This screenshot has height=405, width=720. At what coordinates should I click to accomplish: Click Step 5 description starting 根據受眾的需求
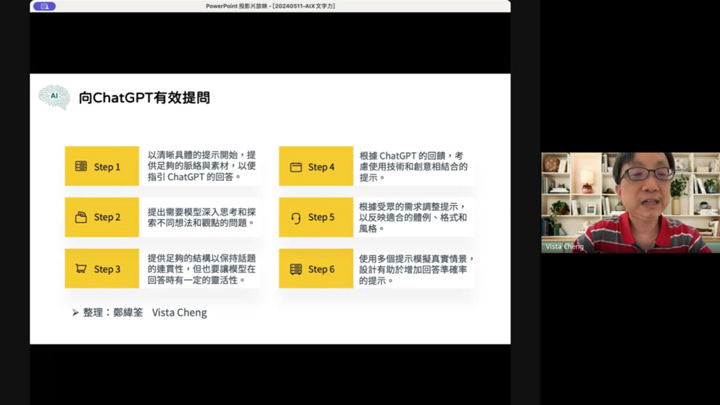coord(413,217)
